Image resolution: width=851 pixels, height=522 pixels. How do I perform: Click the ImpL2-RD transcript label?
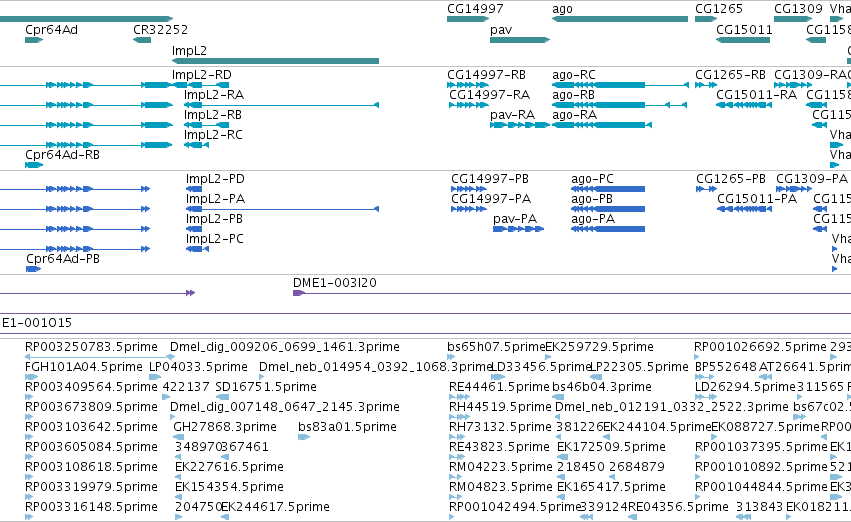201,74
